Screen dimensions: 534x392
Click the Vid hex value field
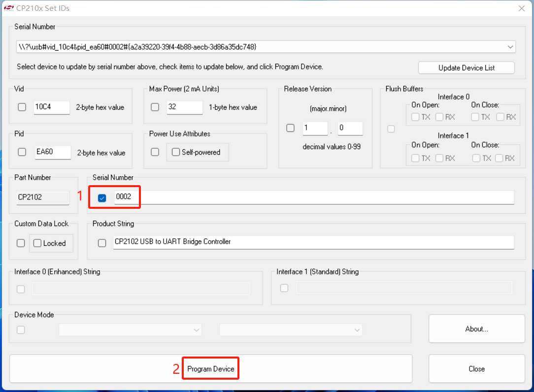tap(52, 107)
